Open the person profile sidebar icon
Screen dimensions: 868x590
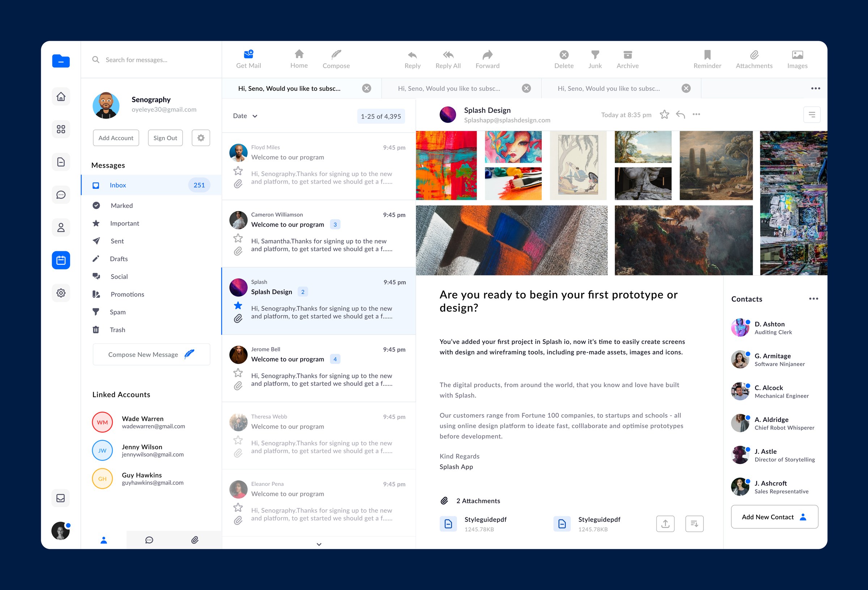coord(61,227)
